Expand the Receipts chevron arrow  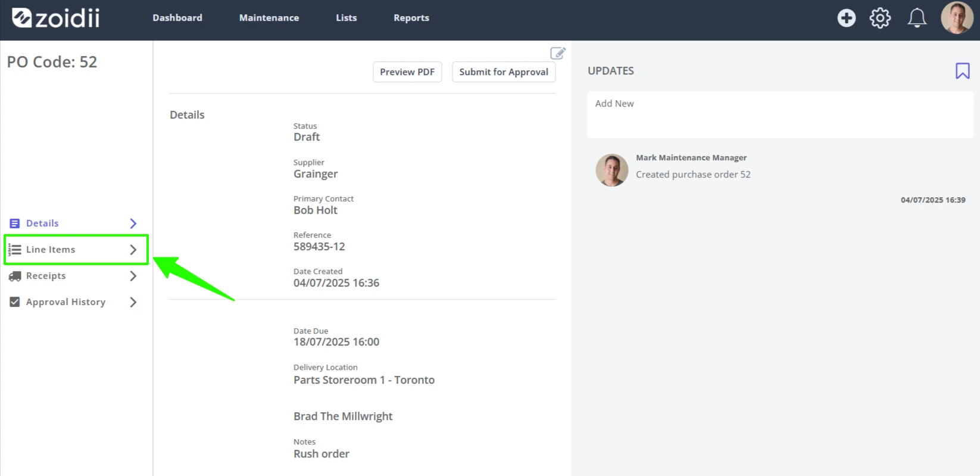(x=133, y=276)
